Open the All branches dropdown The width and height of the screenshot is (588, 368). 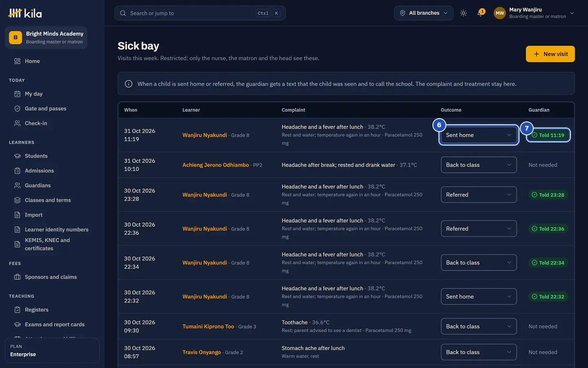pyautogui.click(x=423, y=13)
